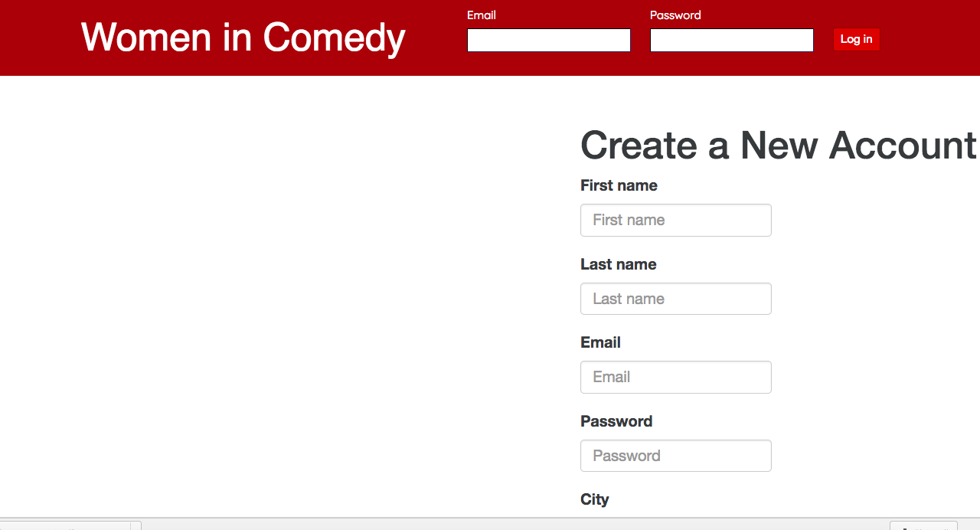Click the City label at the form bottom
980x530 pixels.
[594, 499]
